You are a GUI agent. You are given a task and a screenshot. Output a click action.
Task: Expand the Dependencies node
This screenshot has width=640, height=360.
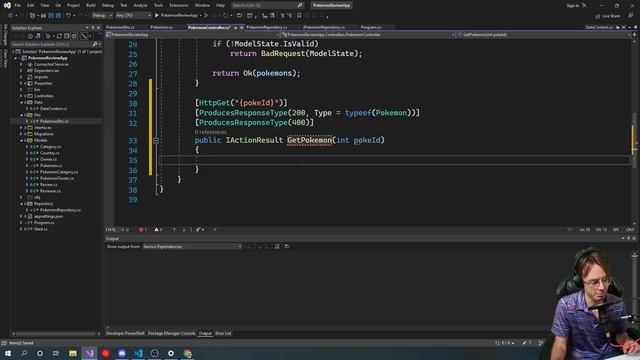pos(21,71)
